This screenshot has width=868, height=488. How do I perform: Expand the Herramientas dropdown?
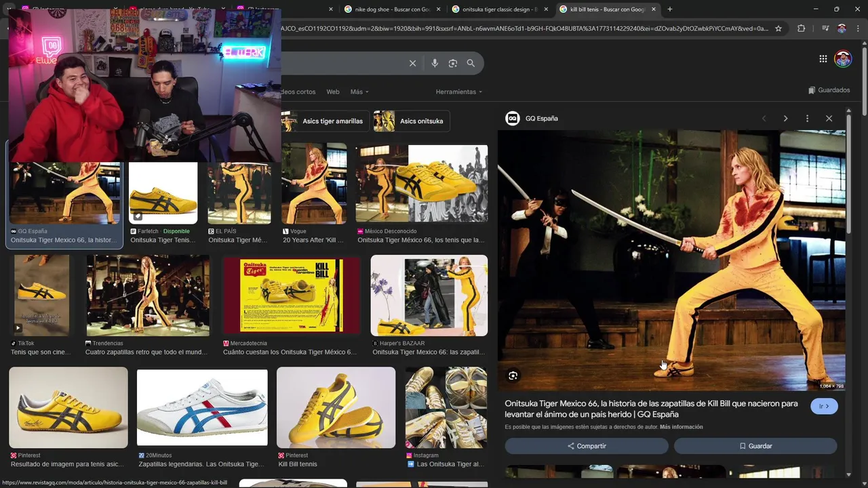459,91
